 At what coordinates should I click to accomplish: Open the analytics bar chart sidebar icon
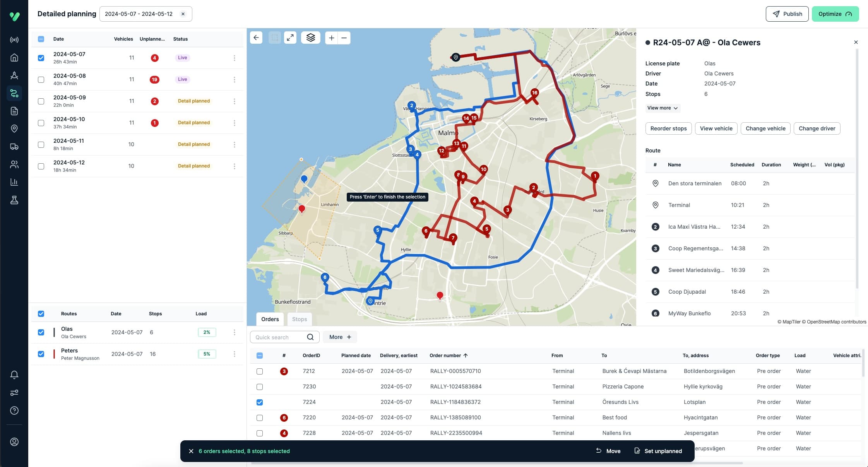click(14, 182)
